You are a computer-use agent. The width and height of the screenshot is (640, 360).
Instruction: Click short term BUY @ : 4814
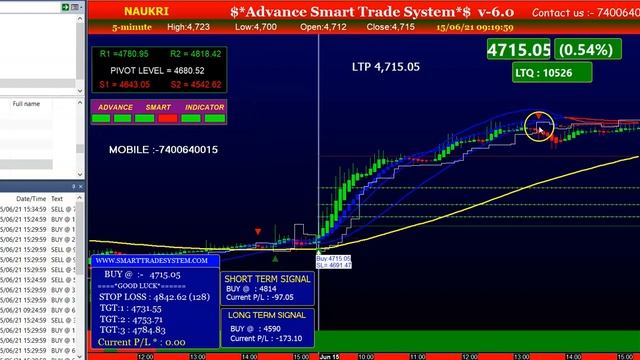[x=251, y=289]
